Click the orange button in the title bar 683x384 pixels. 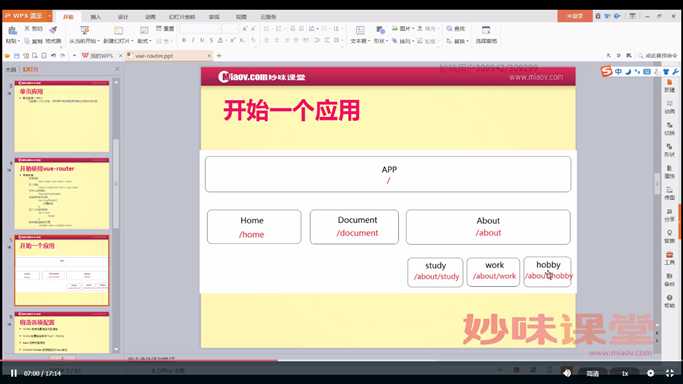click(575, 16)
